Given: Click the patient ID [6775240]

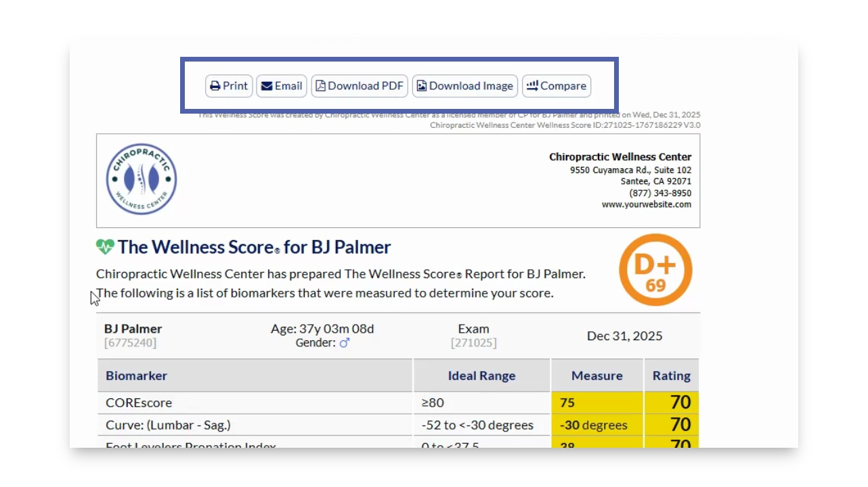Looking at the screenshot, I should (131, 343).
